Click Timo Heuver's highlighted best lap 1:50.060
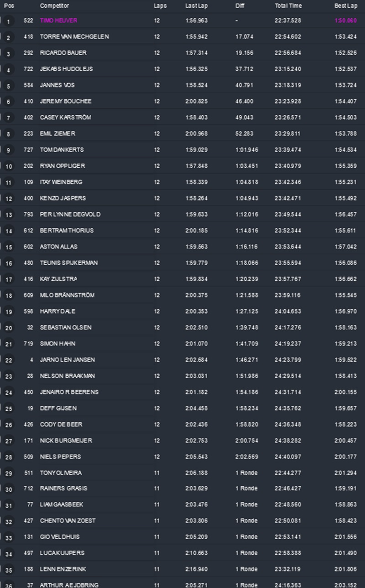This screenshot has width=365, height=588. tap(345, 21)
